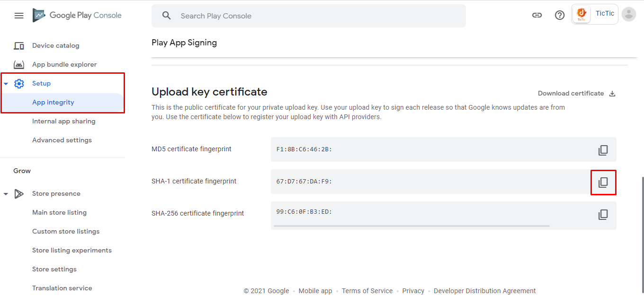Click the SHA-256 horizontal scrollbar
This screenshot has height=296, width=644.
coord(411,226)
